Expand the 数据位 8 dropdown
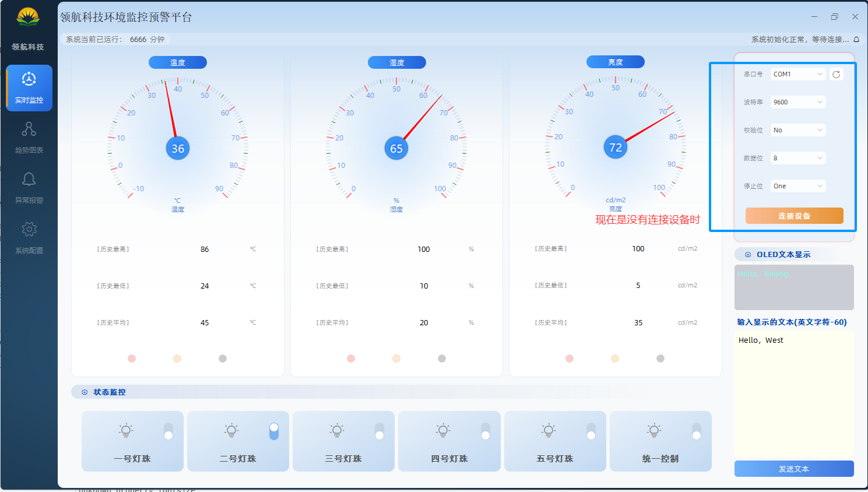 click(x=798, y=158)
